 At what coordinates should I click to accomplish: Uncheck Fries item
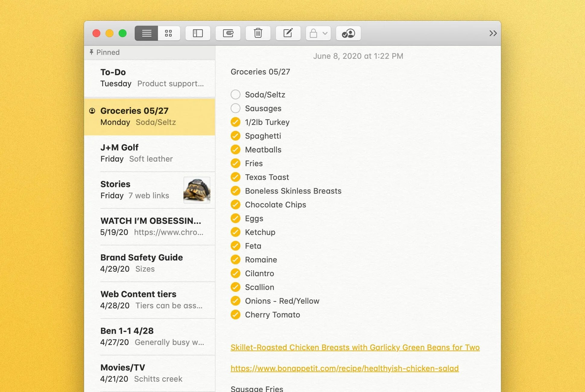[236, 163]
